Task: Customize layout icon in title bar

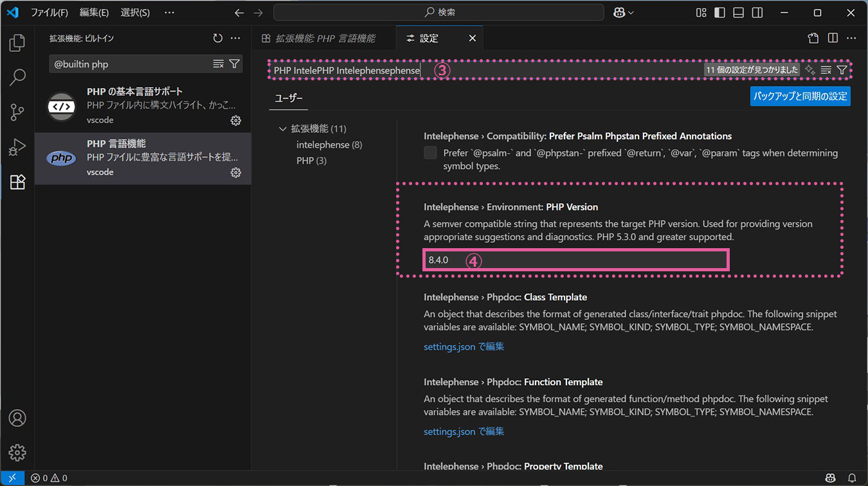Action: pyautogui.click(x=701, y=13)
